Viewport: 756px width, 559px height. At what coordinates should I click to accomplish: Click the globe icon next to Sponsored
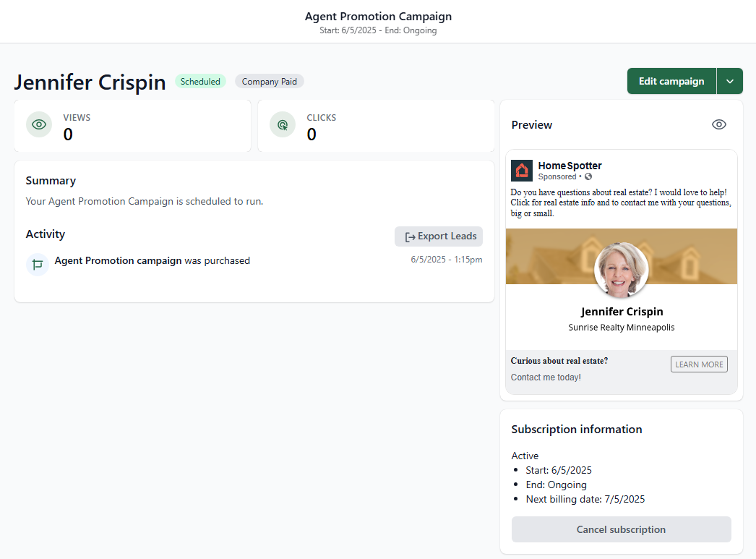588,176
